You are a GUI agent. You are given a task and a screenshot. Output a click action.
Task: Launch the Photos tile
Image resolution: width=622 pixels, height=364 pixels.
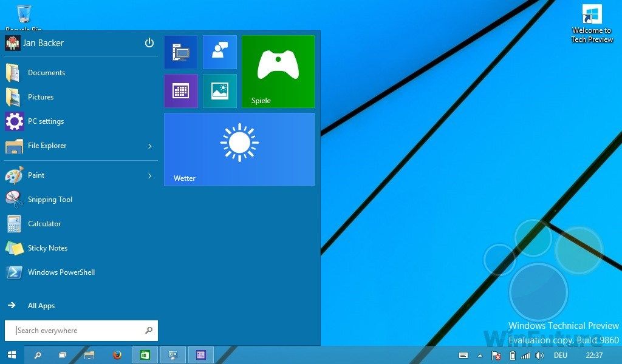219,91
